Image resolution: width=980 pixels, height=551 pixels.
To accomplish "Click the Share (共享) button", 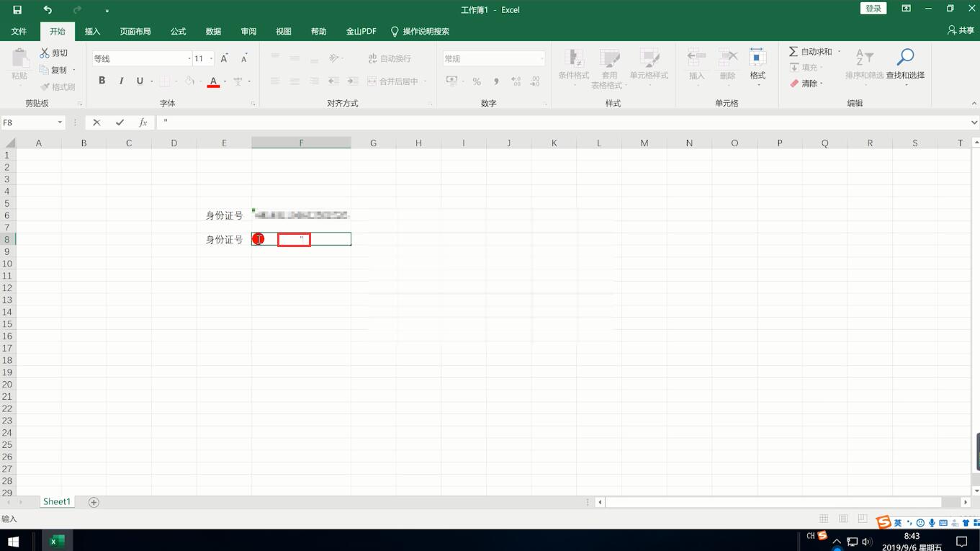I will coord(961,31).
